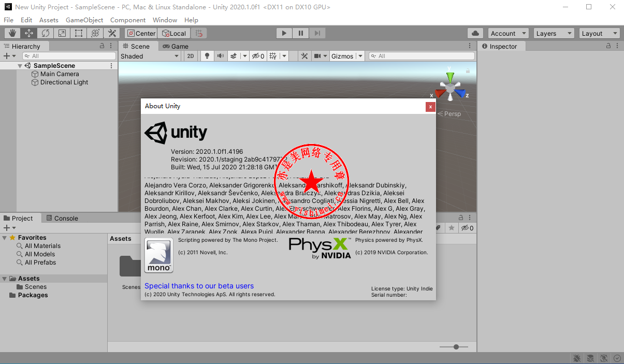624x364 pixels.
Task: Toggle 2D scene view mode
Action: pos(191,56)
